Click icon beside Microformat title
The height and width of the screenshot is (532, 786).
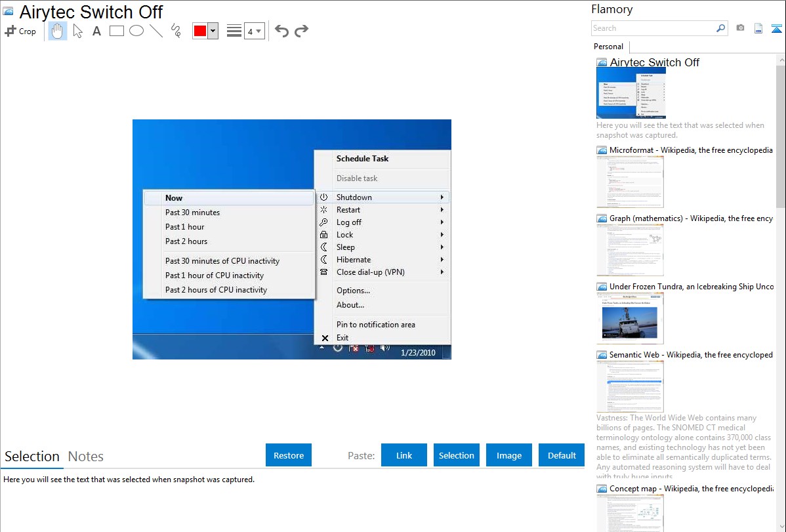coord(602,150)
